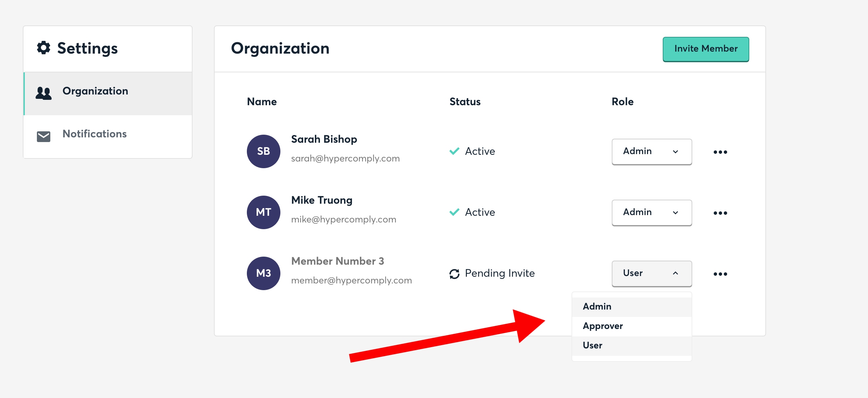
Task: Open Mike Truong's Admin role dropdown
Action: click(651, 212)
